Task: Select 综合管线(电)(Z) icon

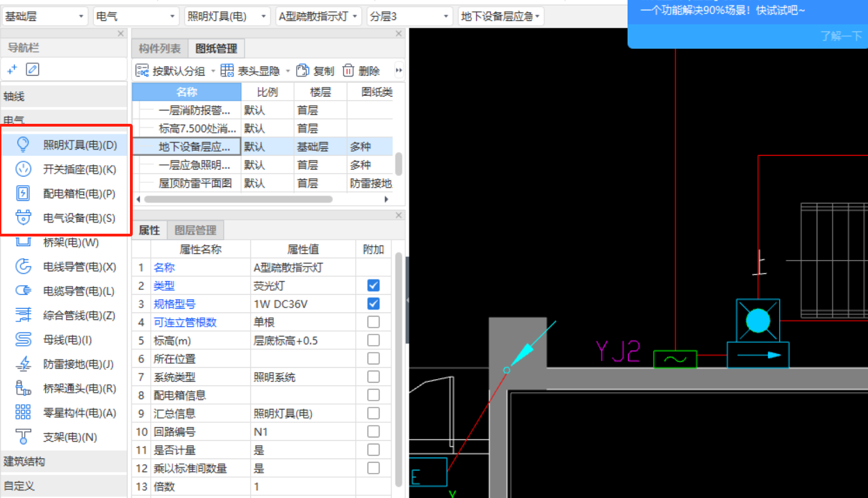Action: pos(23,315)
